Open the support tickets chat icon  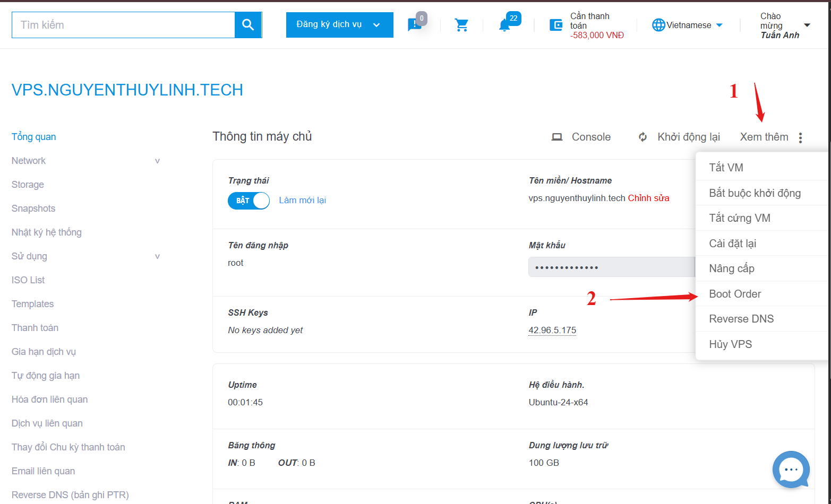point(415,25)
